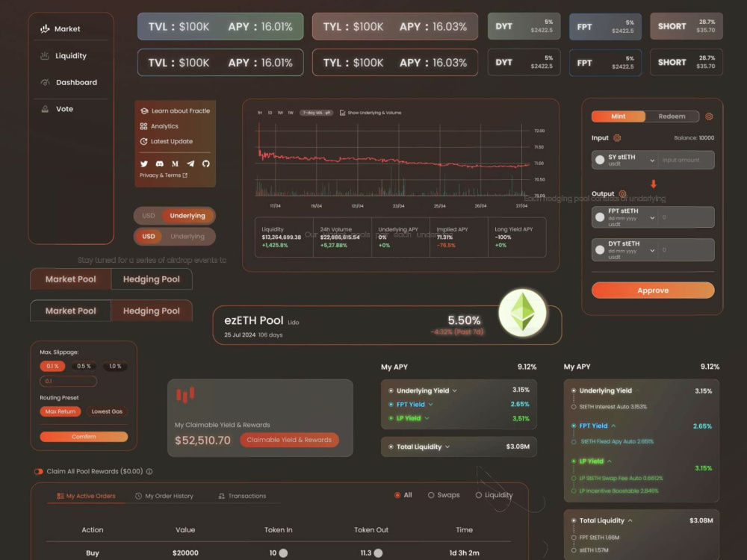Toggle the Claim All Pool Rewards switch
This screenshot has height=560, width=747.
[39, 471]
